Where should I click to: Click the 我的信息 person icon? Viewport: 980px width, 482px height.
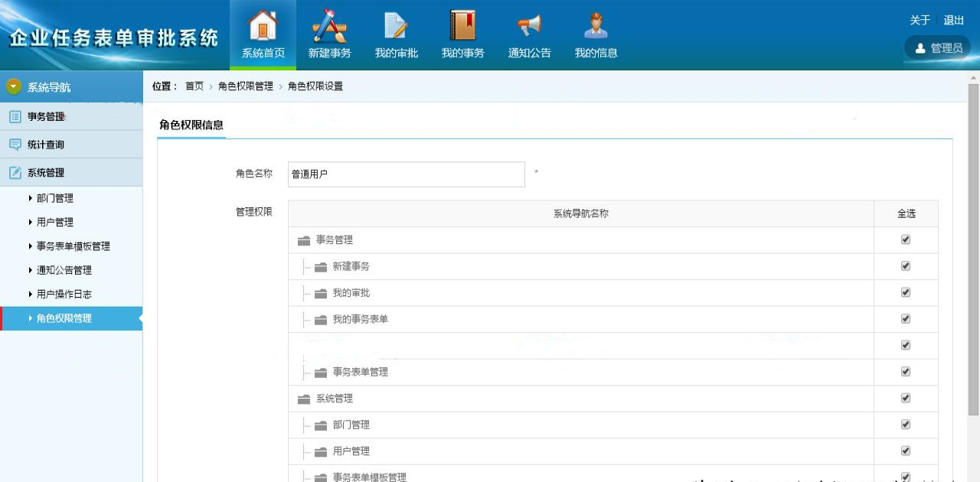click(596, 27)
